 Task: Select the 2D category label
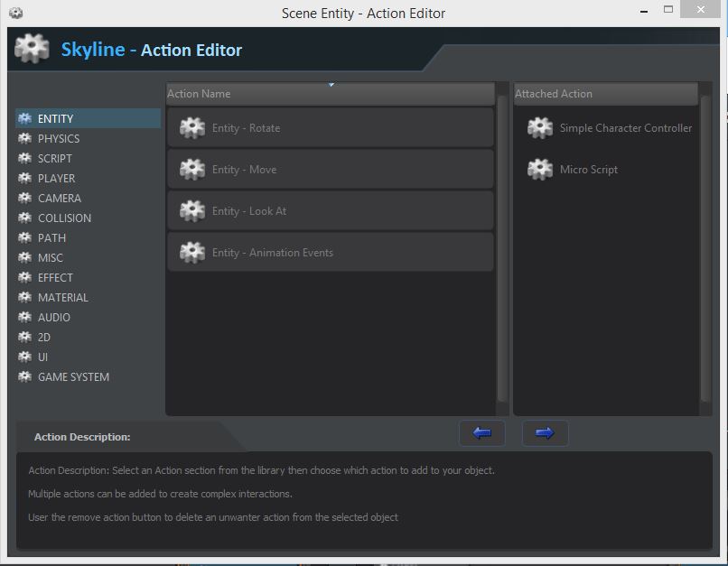tap(44, 338)
